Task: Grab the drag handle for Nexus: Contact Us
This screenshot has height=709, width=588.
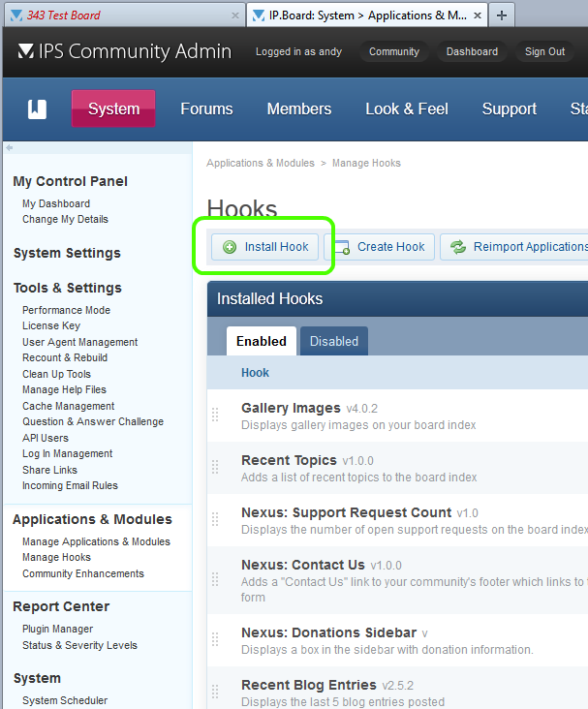Action: point(215,579)
